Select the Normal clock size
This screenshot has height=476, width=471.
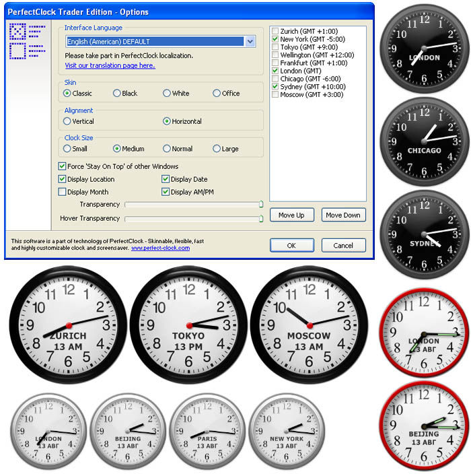(167, 148)
